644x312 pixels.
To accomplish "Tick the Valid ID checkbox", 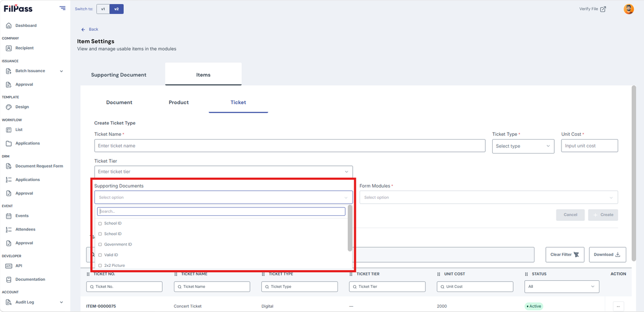I will (x=100, y=255).
